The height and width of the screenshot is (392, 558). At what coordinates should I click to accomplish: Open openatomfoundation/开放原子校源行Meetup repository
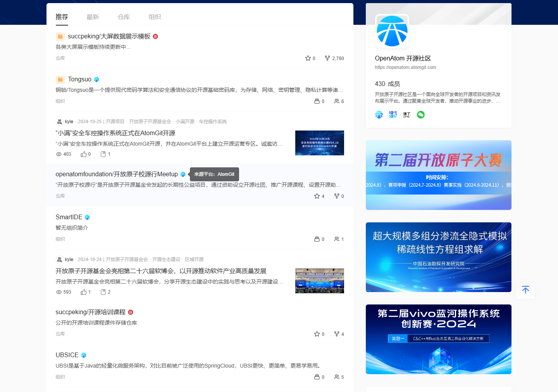pos(117,174)
